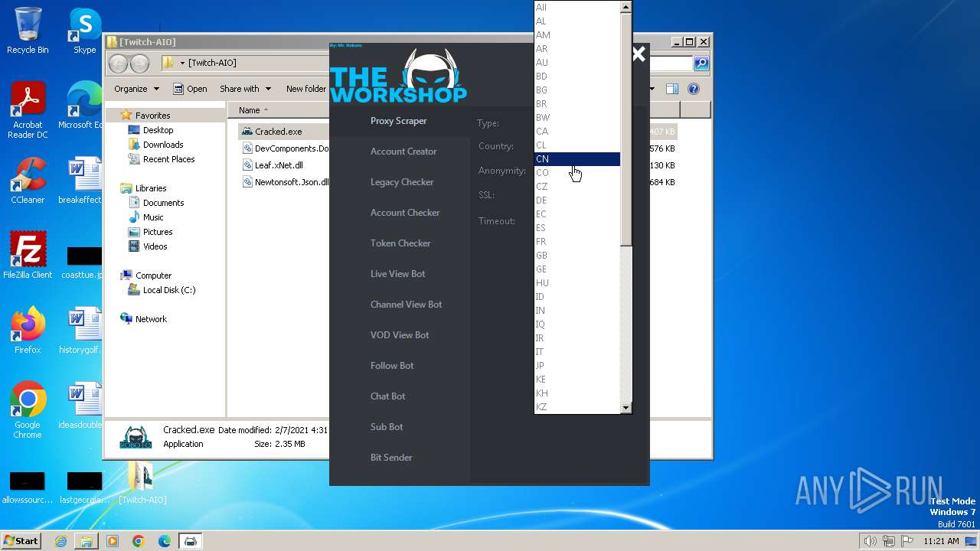Open the Legacy Checker section
The image size is (980, 551).
(x=399, y=182)
